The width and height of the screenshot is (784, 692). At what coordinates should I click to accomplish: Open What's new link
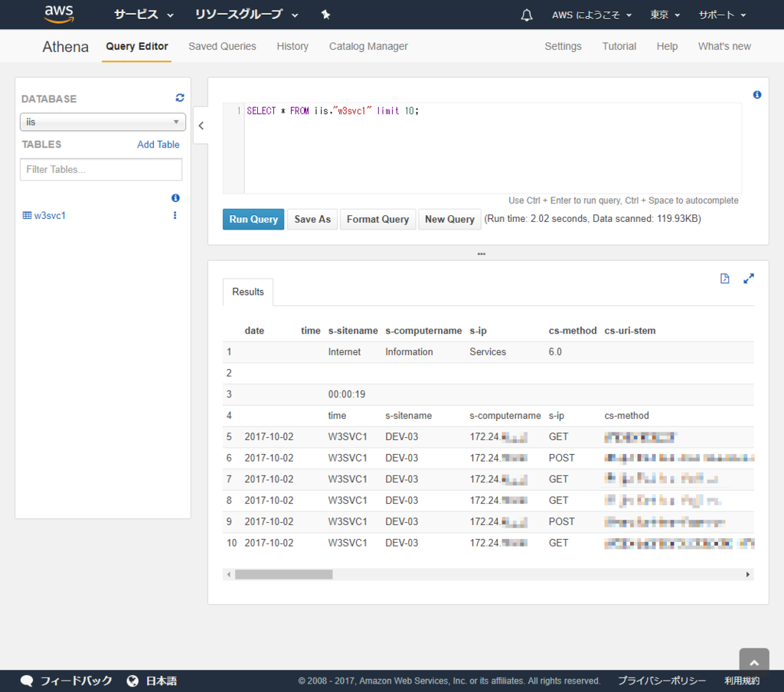click(724, 47)
